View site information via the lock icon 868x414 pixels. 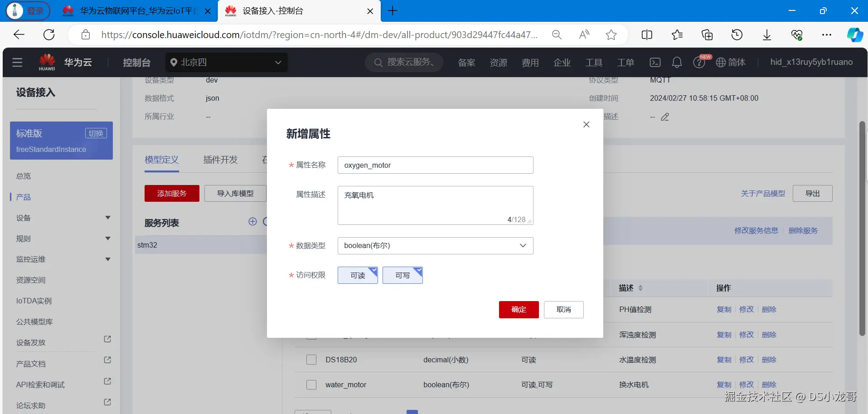tap(86, 35)
